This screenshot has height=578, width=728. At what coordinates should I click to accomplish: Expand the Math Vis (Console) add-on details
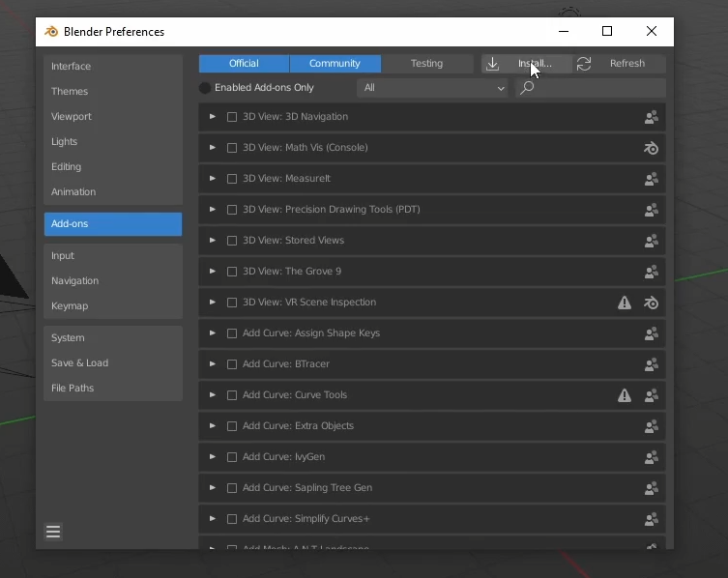pos(212,148)
